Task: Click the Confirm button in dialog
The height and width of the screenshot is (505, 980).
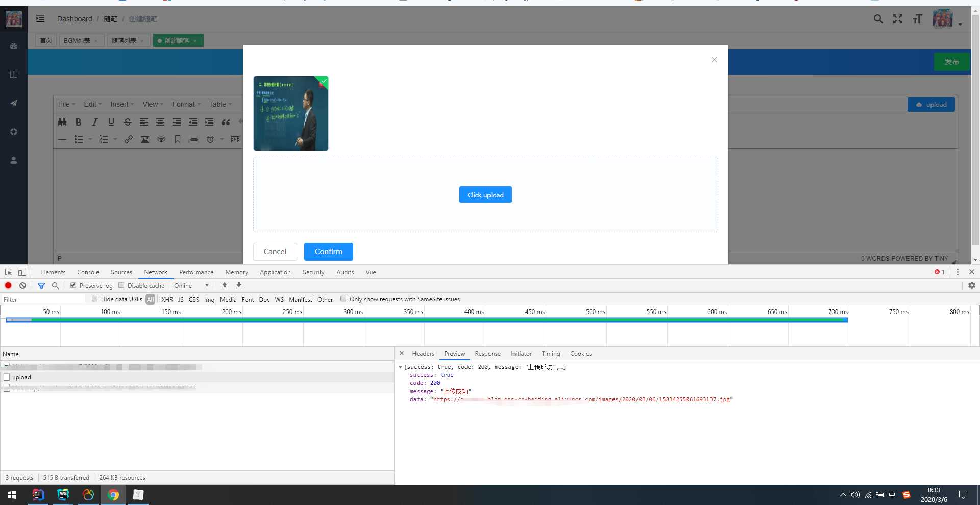Action: pyautogui.click(x=329, y=252)
